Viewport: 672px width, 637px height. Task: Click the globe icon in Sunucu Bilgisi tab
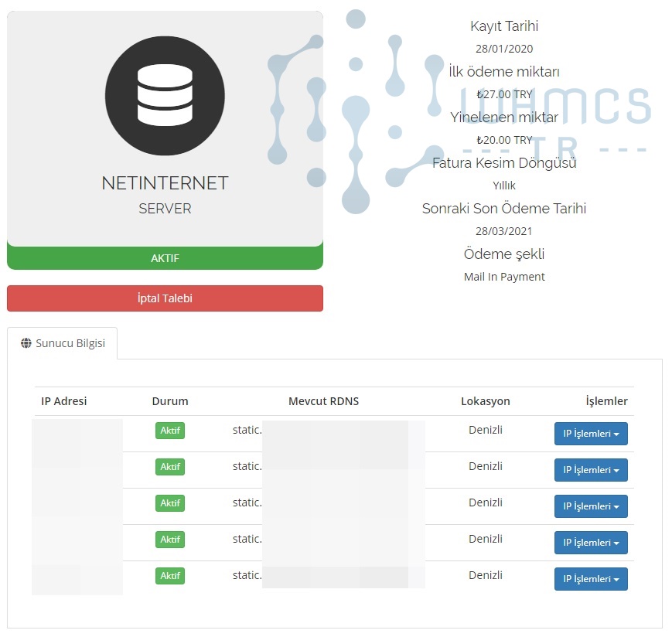pos(26,343)
